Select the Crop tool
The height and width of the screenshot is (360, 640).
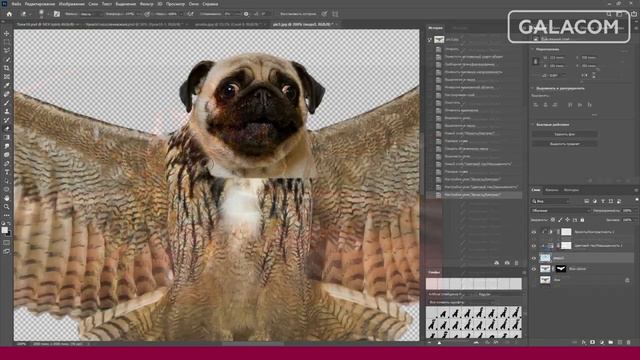(7, 68)
